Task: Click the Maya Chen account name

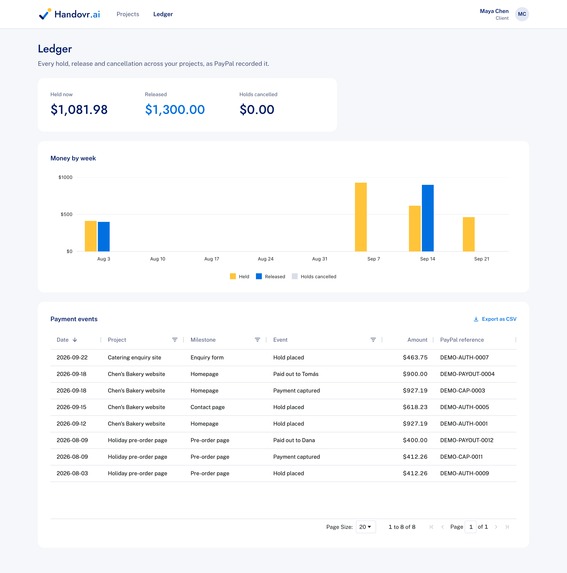Action: click(494, 11)
